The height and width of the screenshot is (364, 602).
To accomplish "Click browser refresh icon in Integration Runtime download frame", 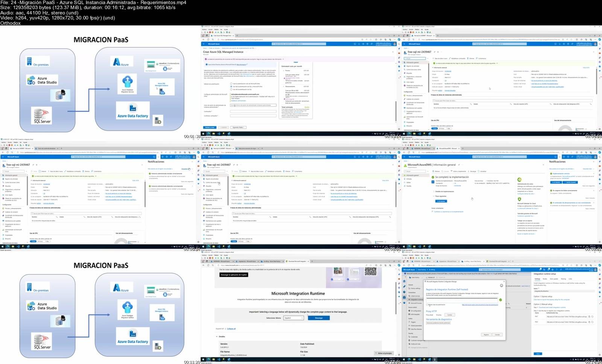I will (x=208, y=265).
